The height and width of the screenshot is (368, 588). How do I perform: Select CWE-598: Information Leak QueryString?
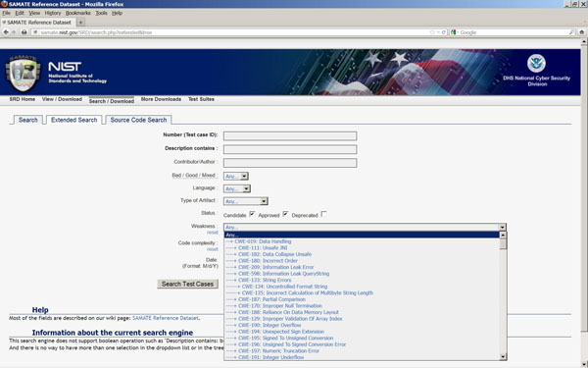[x=362, y=274]
